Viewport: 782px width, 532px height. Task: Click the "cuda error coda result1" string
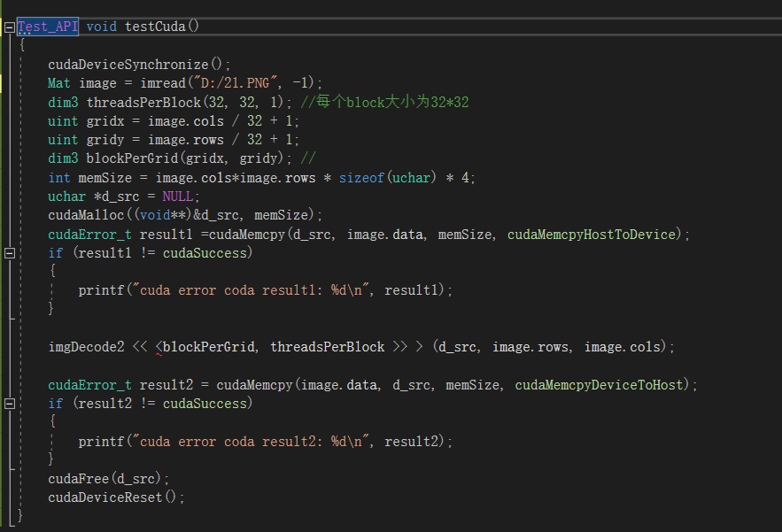252,290
